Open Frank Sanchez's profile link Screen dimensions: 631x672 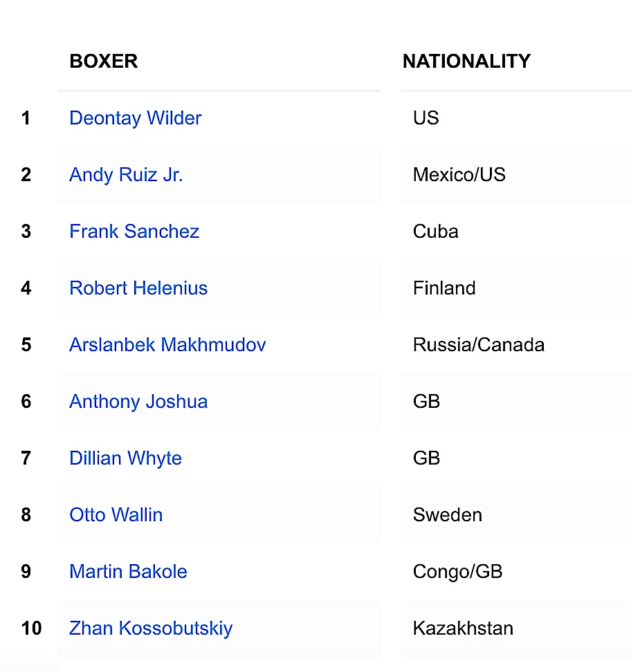point(134,232)
